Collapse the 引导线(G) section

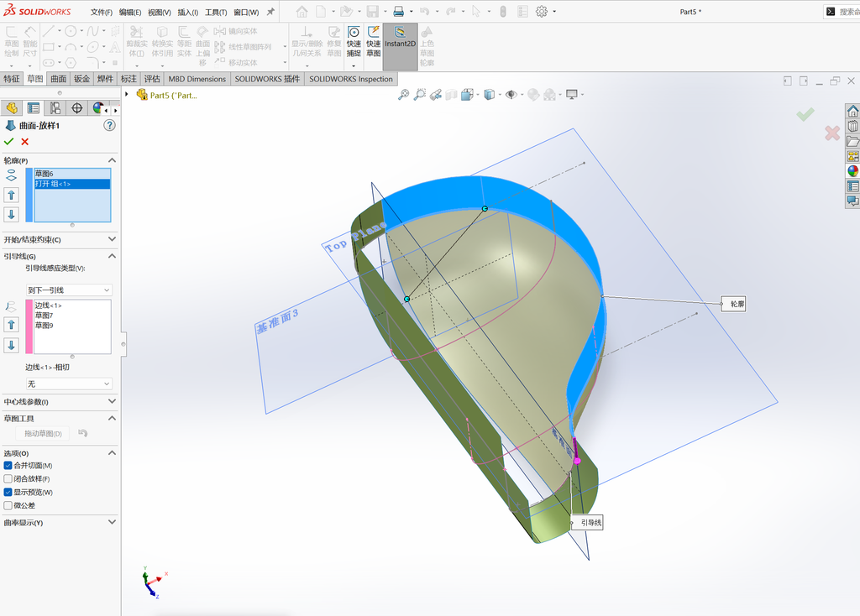[x=112, y=256]
